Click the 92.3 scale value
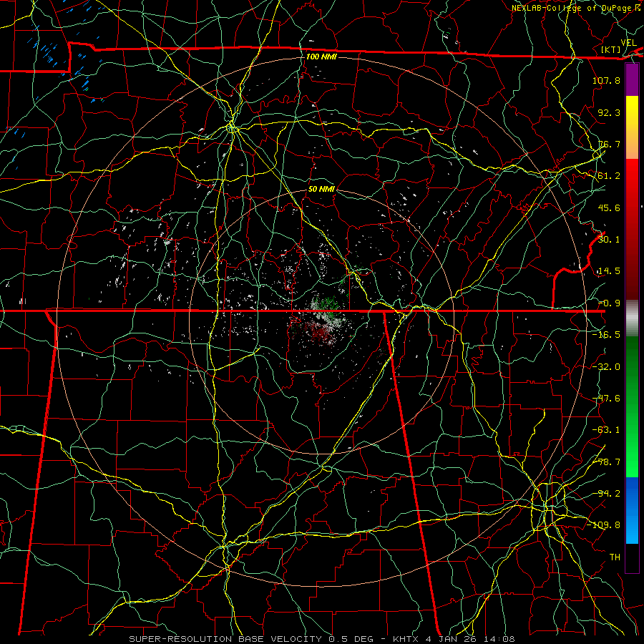Viewport: 644px width, 644px height. (609, 112)
